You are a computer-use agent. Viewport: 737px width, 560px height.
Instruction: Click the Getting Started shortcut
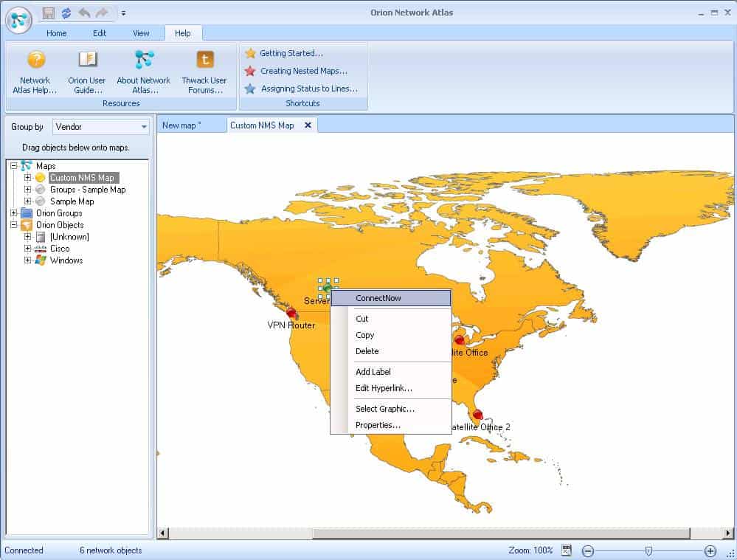pos(284,53)
